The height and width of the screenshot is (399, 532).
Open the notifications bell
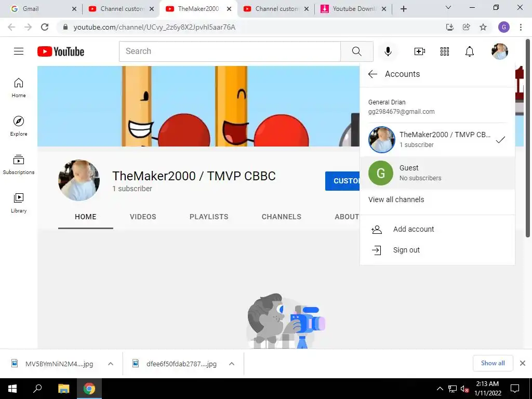pos(469,51)
